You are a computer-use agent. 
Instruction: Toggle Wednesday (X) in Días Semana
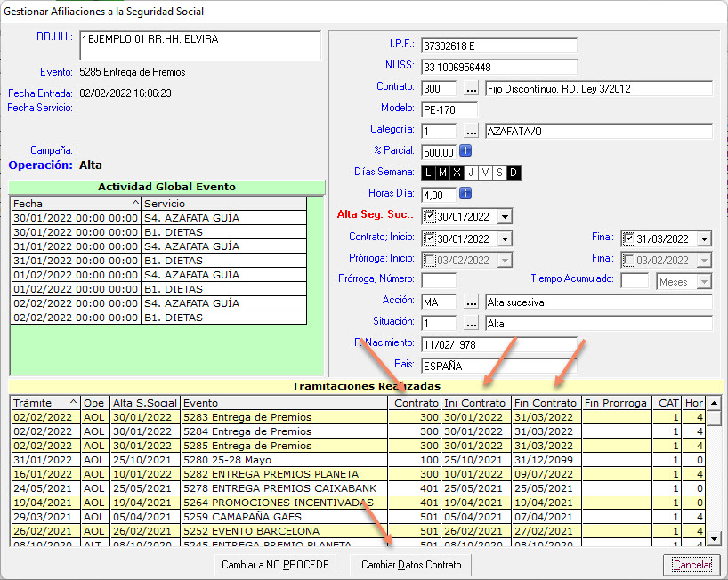pos(457,173)
